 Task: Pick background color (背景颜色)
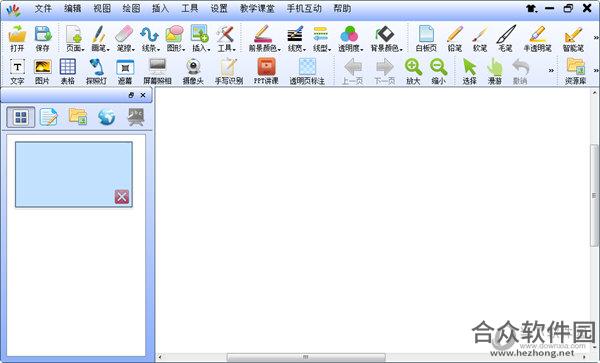tap(386, 37)
